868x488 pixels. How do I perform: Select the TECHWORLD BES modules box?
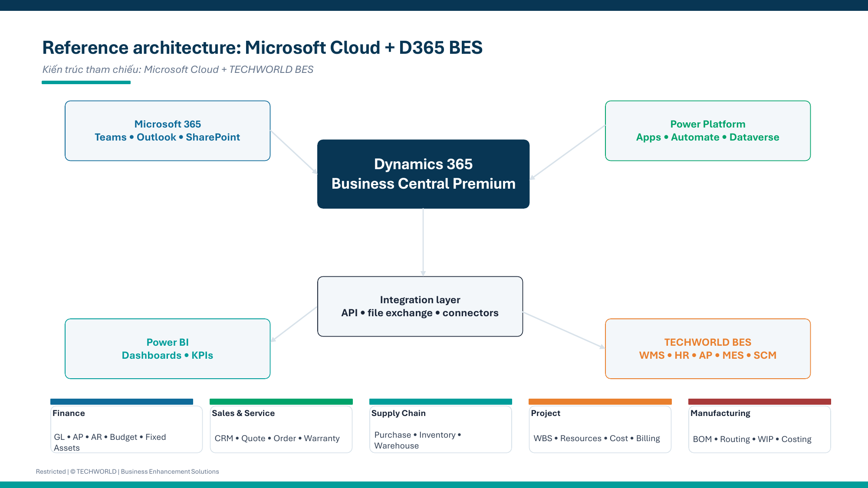[x=708, y=349]
